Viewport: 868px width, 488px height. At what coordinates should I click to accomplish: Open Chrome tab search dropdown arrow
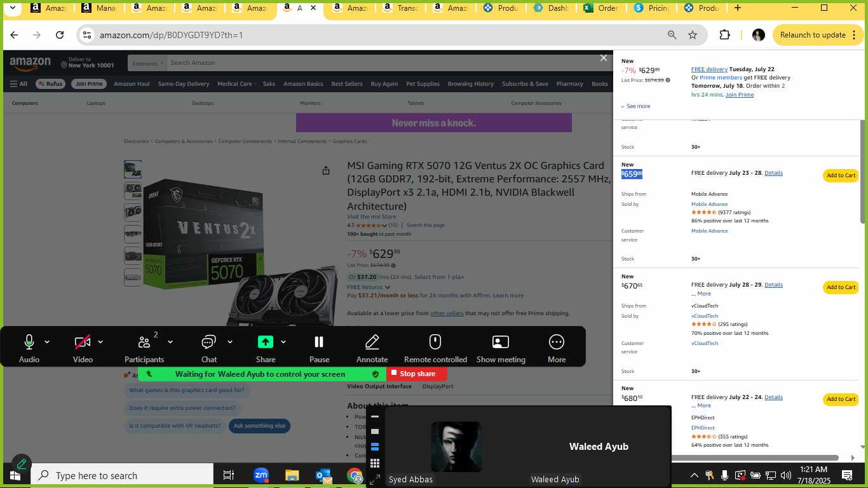pos(12,8)
